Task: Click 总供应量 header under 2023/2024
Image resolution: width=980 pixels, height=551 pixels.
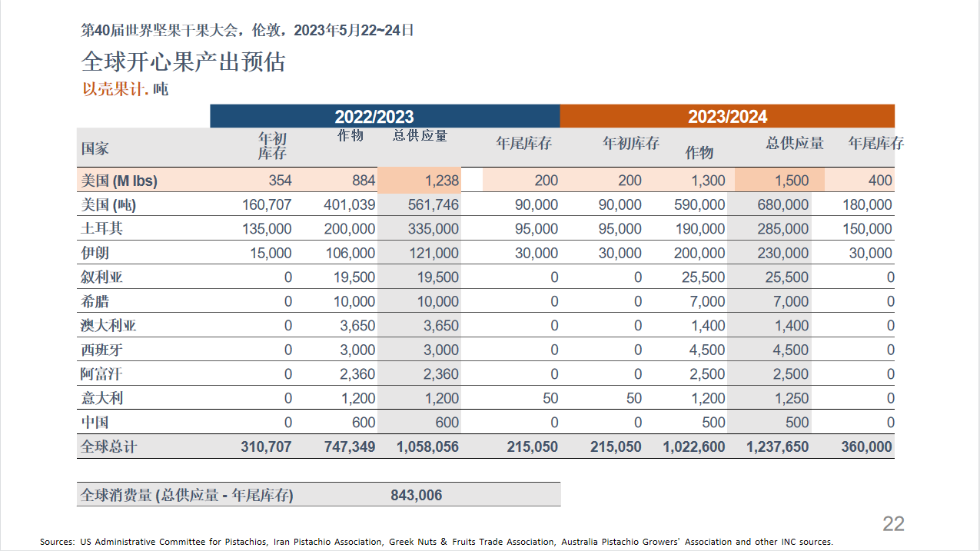Action: [795, 144]
